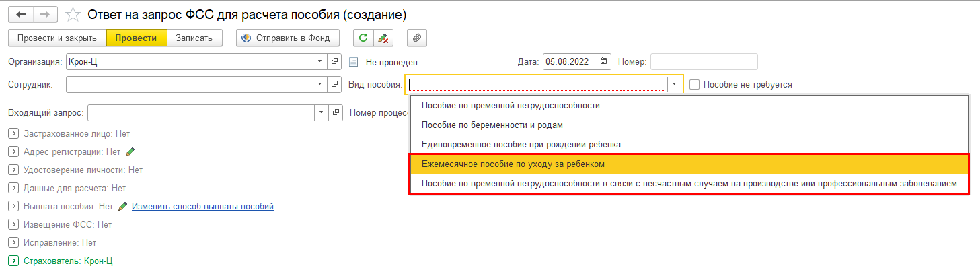Expand the Удостоверение личности section
Viewport: 980px width, 272px height.
(x=13, y=170)
